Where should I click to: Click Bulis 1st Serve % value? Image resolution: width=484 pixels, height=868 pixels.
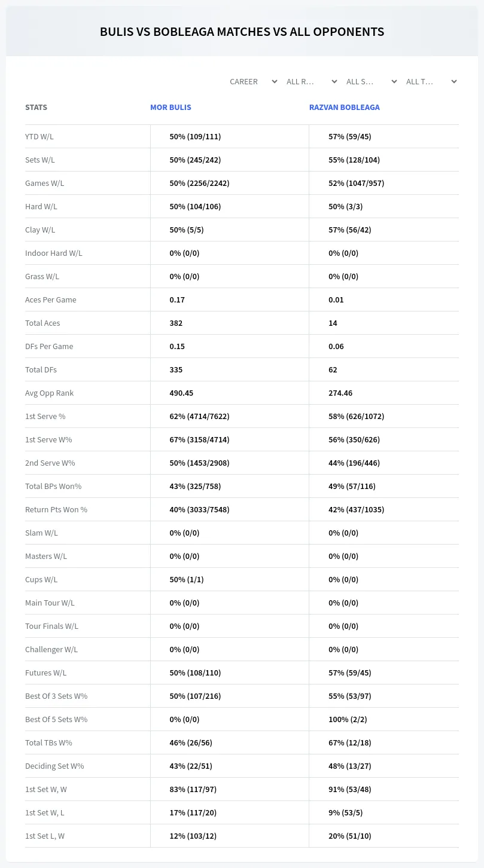click(199, 416)
